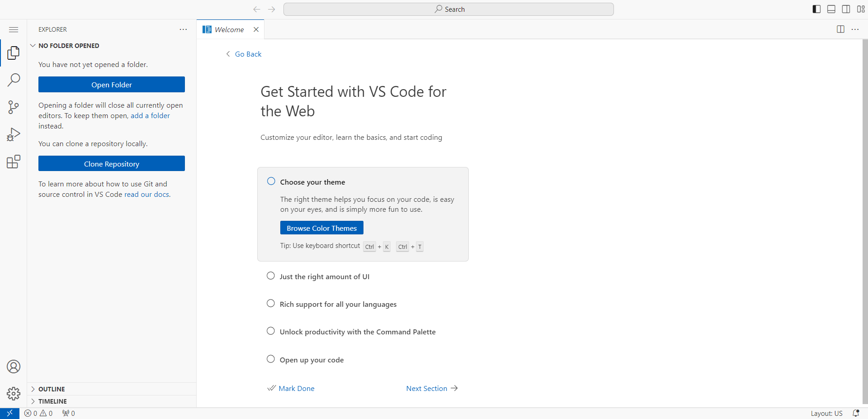Image resolution: width=868 pixels, height=419 pixels.
Task: Open editor More Actions ellipsis
Action: (855, 29)
